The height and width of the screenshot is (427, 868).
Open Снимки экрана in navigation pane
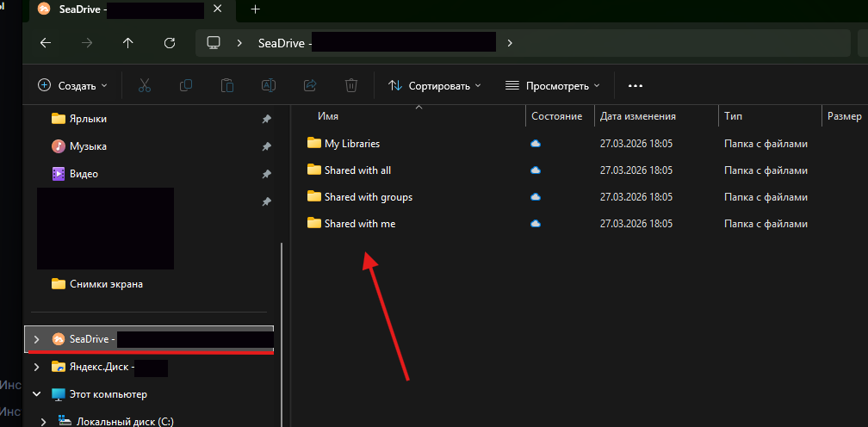coord(106,284)
